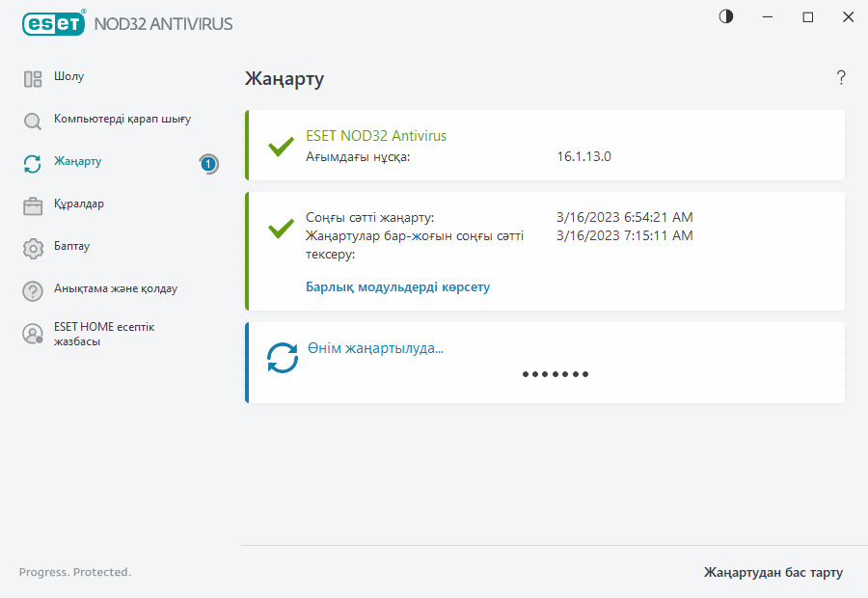Screen dimensions: 868x598
Task: Click the magnifier computer scan icon
Action: (33, 122)
